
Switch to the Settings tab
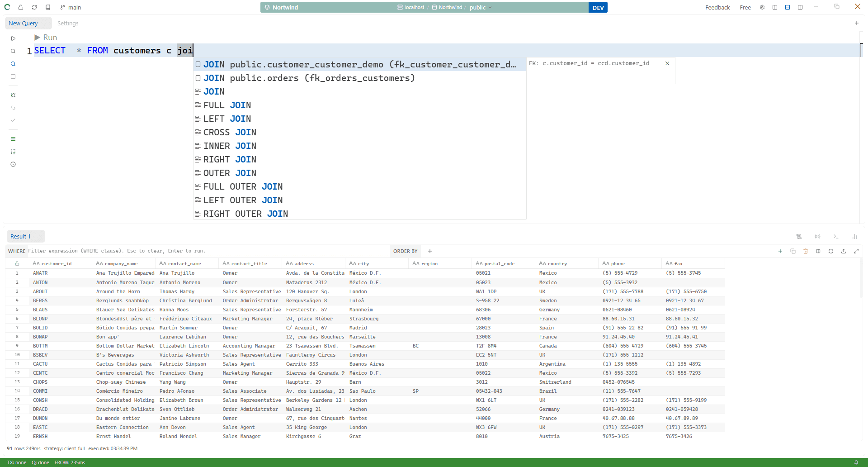click(x=68, y=23)
